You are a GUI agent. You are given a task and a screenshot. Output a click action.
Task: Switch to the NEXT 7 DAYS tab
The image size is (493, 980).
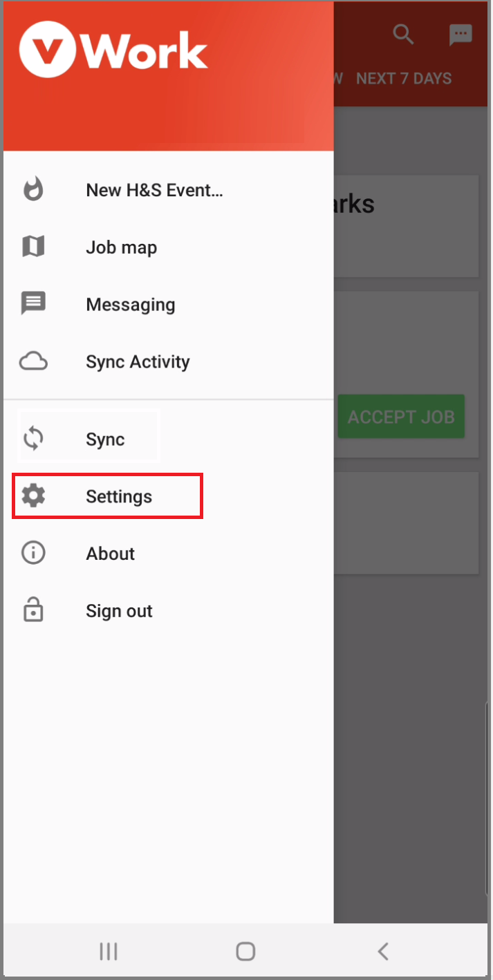(404, 78)
